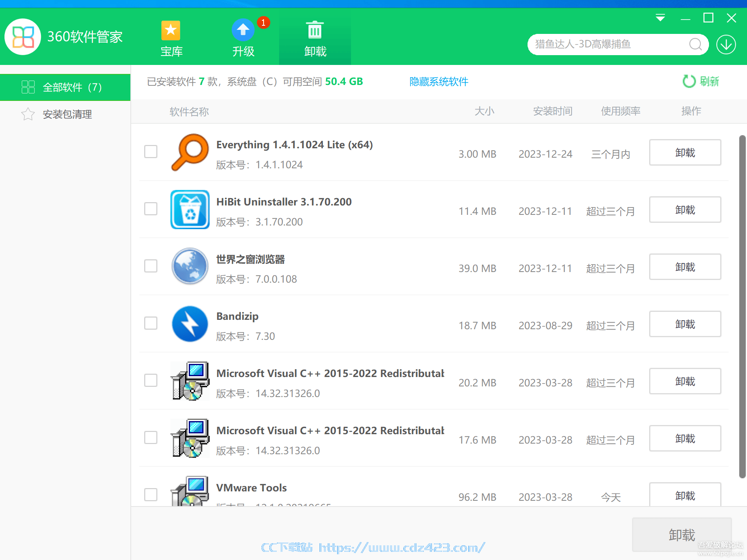
Task: Click the 三个月内 usage frequency text
Action: point(611,154)
